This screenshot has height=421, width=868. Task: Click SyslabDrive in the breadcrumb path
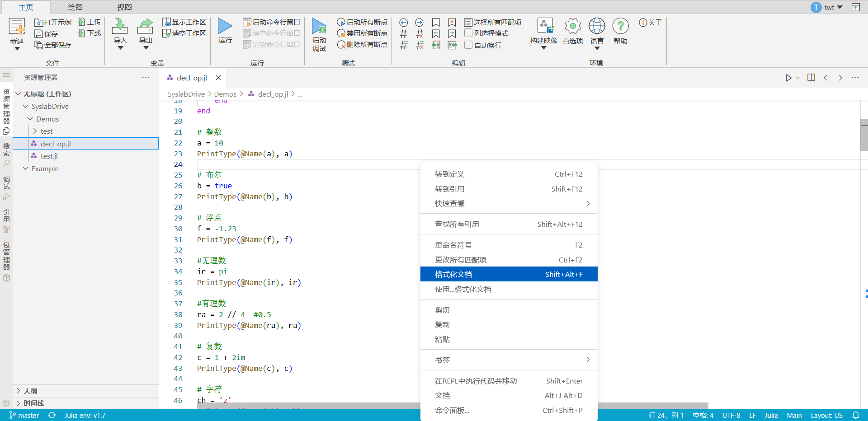point(186,94)
